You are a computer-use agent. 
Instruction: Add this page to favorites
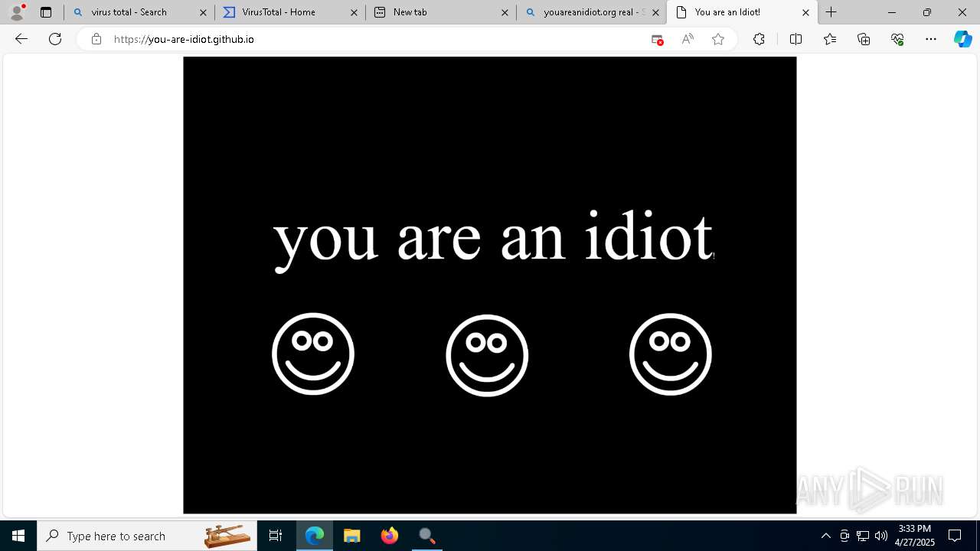[x=718, y=39]
